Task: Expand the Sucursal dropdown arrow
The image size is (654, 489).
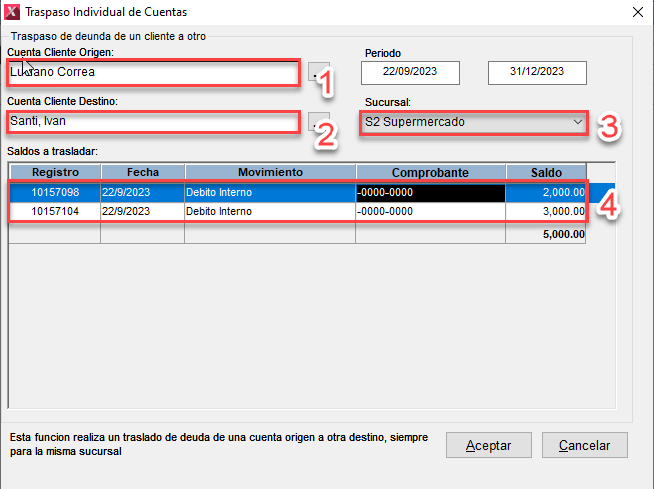Action: click(577, 122)
